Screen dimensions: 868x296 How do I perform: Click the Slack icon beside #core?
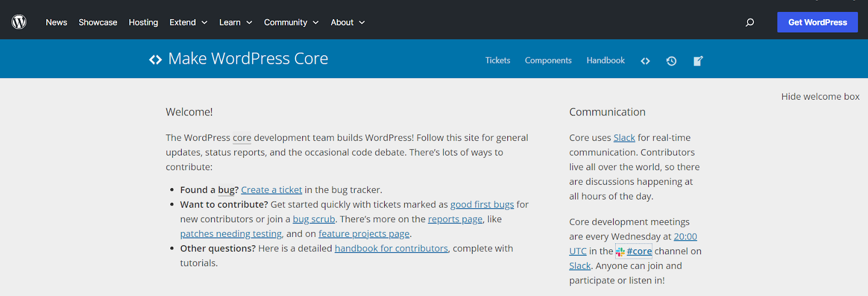pos(620,252)
